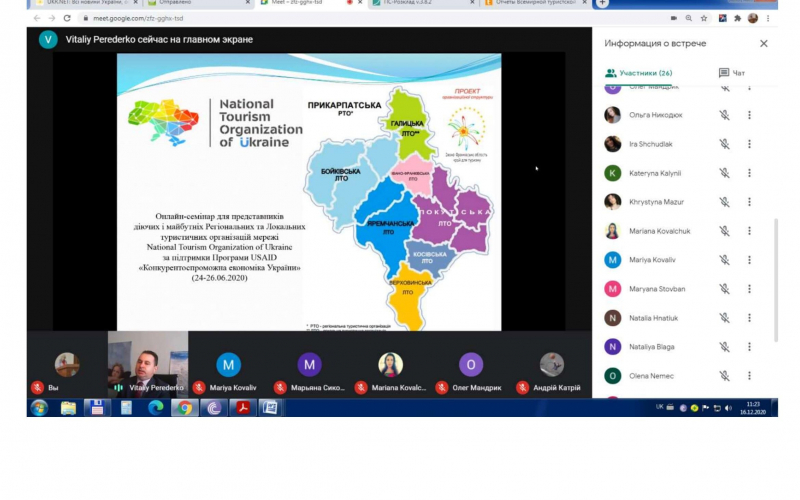Open more options for Ira Shchudlak
The height and width of the screenshot is (500, 800).
point(749,144)
